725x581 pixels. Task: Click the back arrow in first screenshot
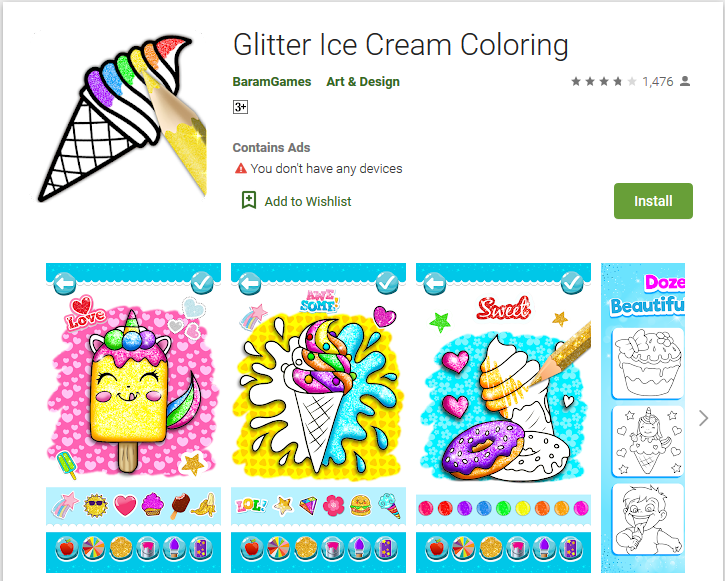point(64,283)
